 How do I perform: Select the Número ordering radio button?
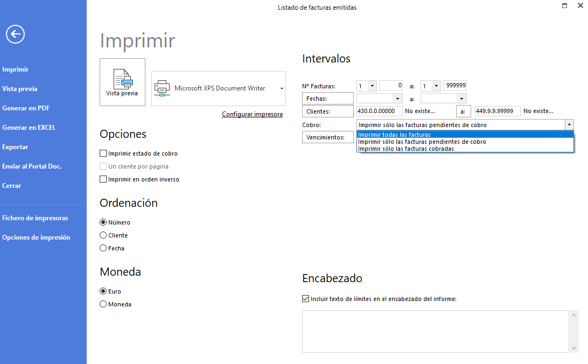[x=103, y=222]
